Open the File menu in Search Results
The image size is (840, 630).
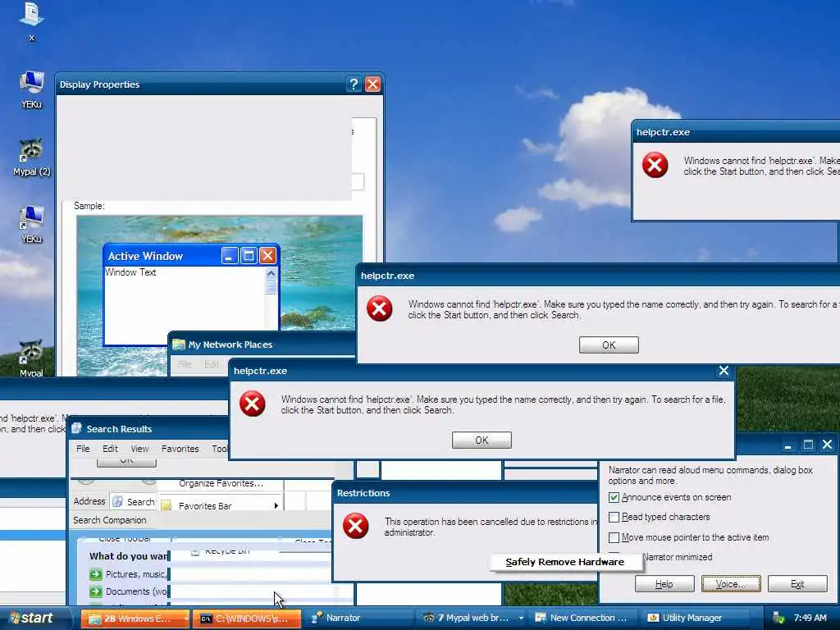pyautogui.click(x=83, y=449)
